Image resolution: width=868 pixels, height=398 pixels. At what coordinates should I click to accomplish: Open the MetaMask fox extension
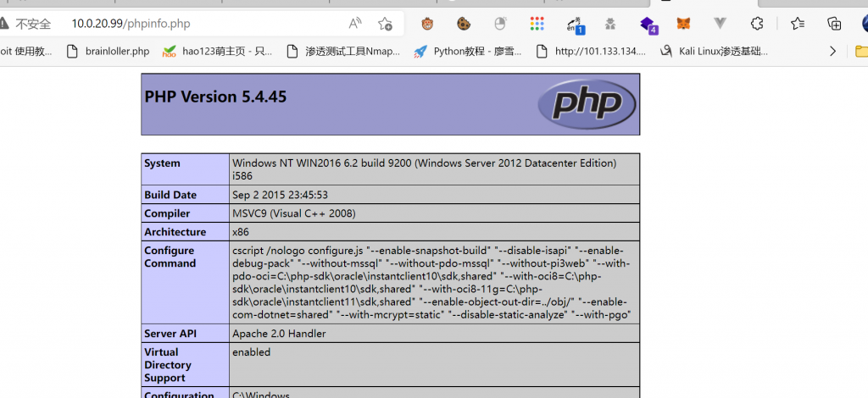(683, 24)
